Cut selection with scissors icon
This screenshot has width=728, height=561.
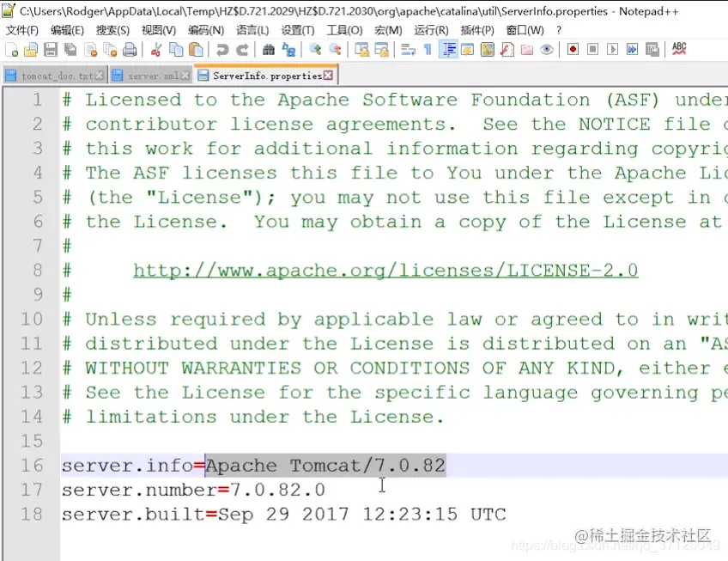tap(156, 50)
